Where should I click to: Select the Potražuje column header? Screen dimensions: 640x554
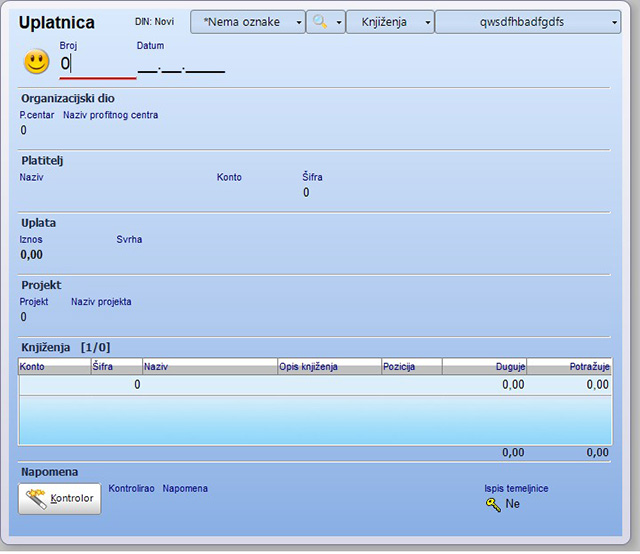coord(569,367)
